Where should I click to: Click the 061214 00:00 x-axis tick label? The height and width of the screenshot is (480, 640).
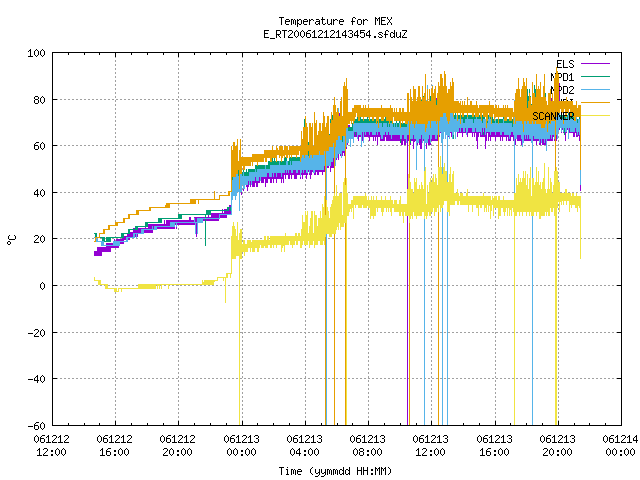pyautogui.click(x=620, y=446)
